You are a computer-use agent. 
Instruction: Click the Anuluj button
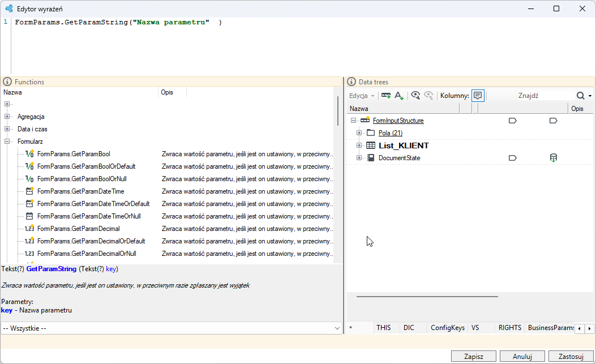click(x=522, y=357)
